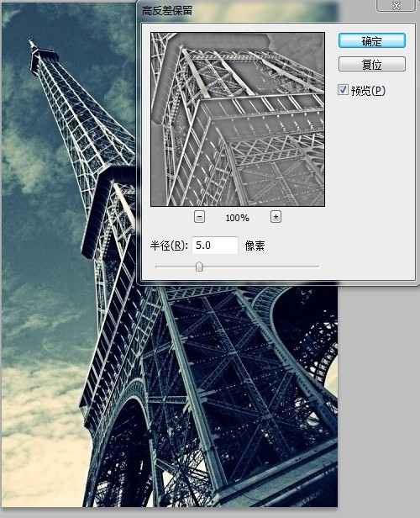This screenshot has height=518, width=420.
Task: Click the 像素 unit label
Action: pos(255,246)
